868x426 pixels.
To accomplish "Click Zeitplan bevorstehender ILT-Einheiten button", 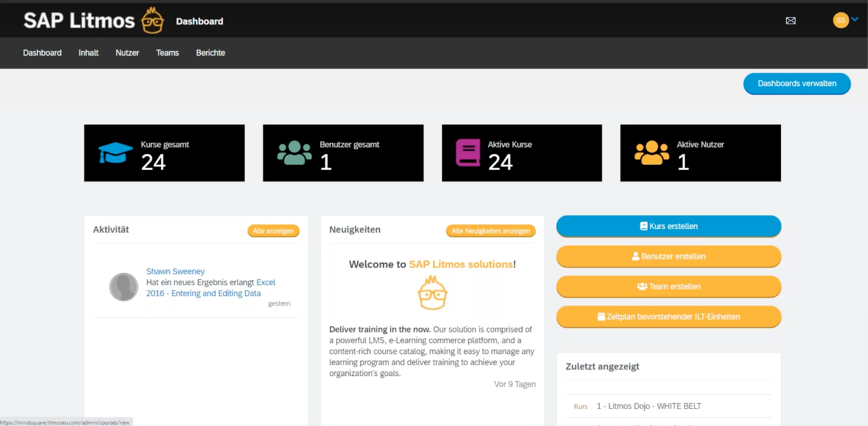I will [x=669, y=316].
